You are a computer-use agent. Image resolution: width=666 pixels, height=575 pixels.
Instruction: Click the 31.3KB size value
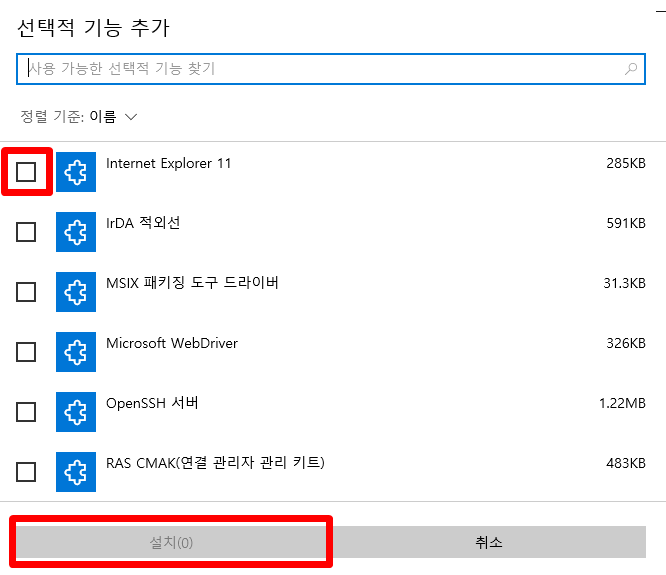625,283
